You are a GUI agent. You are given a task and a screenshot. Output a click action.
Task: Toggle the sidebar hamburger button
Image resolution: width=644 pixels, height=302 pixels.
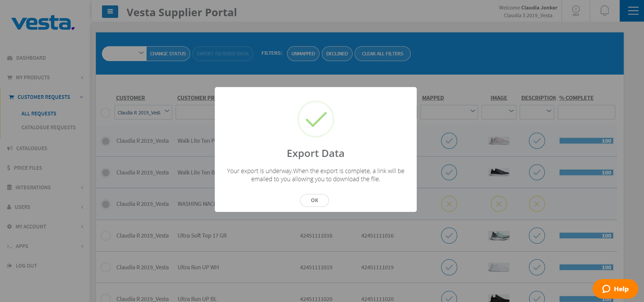[110, 11]
